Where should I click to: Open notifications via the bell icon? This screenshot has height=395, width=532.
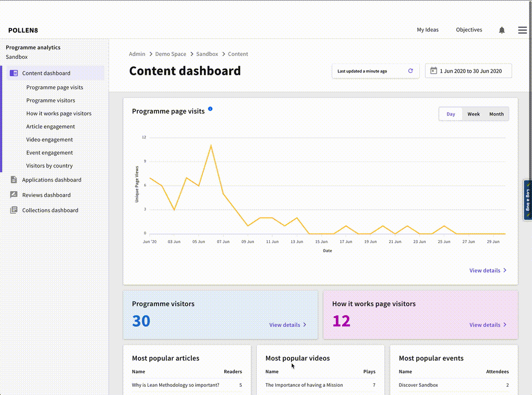click(502, 30)
